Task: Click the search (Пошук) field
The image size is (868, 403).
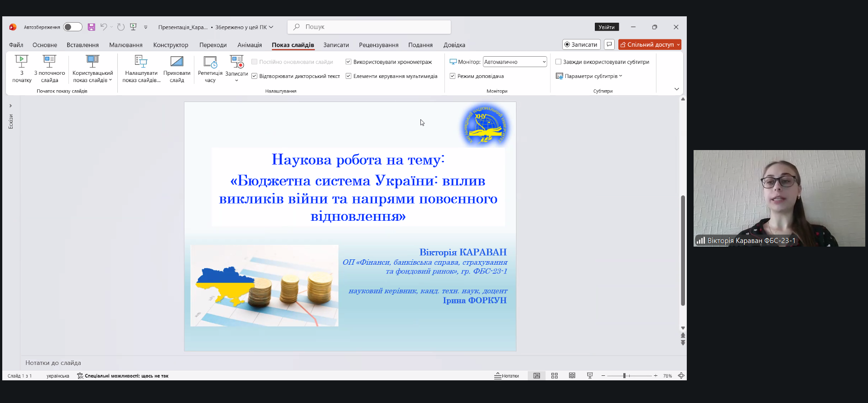Action: [369, 27]
